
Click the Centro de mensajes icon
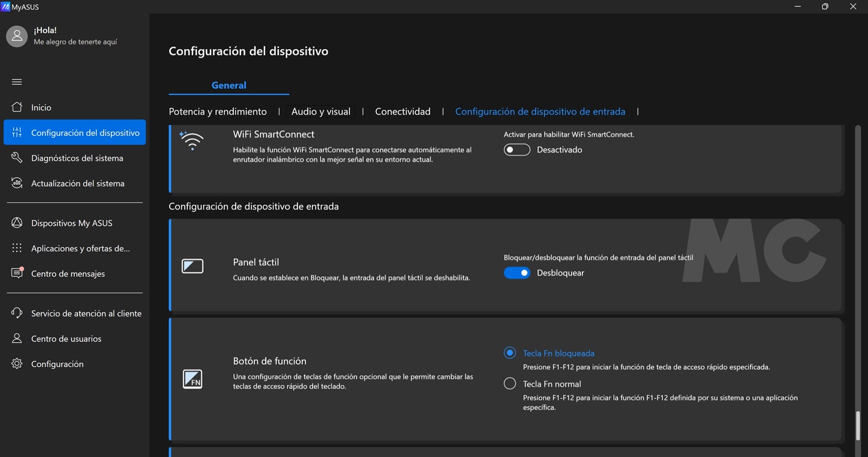click(17, 273)
